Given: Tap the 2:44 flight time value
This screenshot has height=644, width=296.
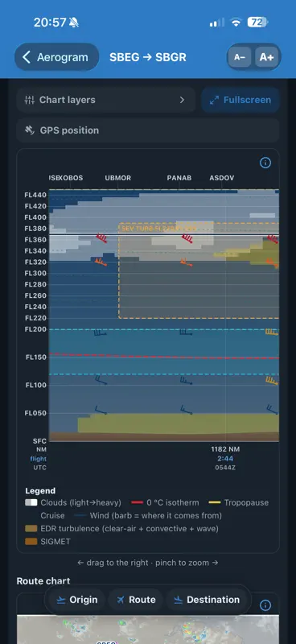Looking at the screenshot, I should [x=225, y=458].
